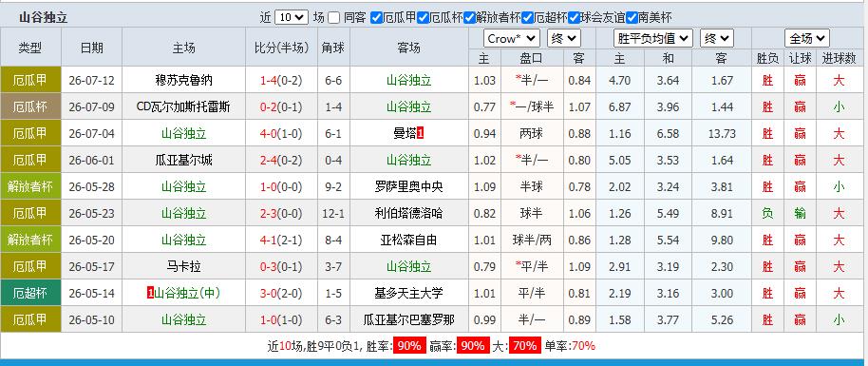Screen dimensions: 868x366
Task: Click the 解放者杯 league cell dated 26-05-20
Action: click(30, 240)
